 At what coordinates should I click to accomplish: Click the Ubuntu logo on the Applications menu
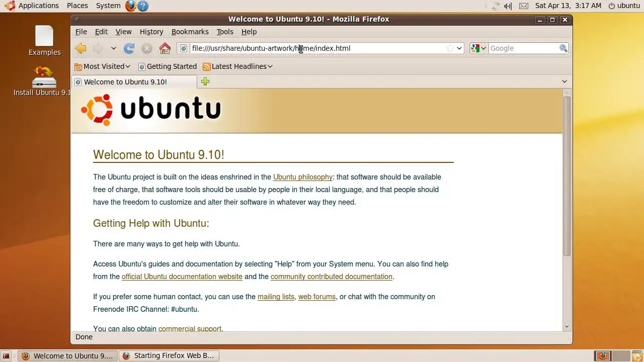click(10, 6)
